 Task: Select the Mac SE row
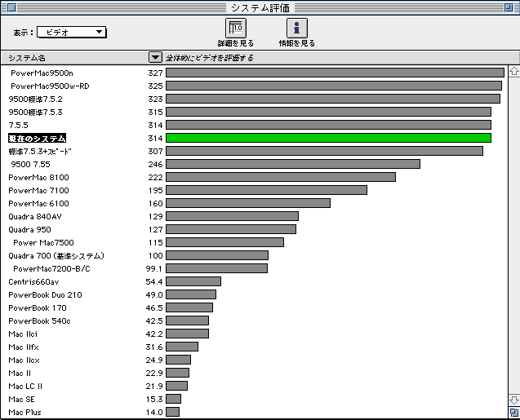point(254,399)
